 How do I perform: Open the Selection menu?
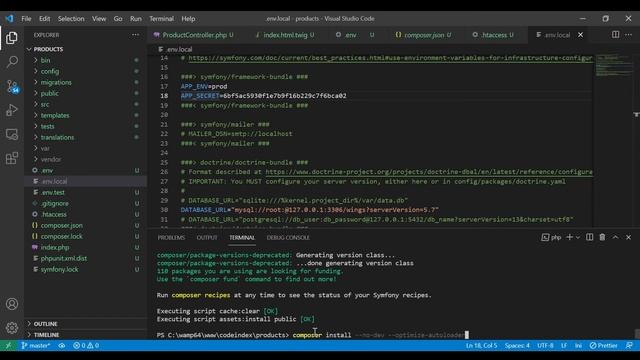[71, 19]
